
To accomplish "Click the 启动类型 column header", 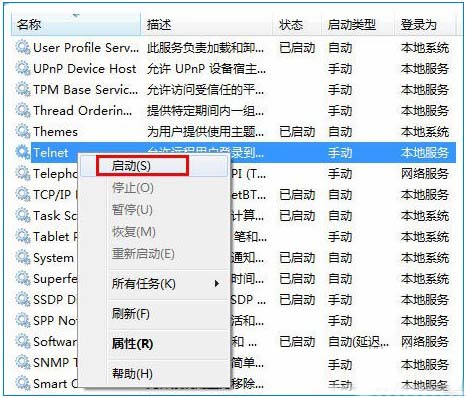I will point(358,24).
